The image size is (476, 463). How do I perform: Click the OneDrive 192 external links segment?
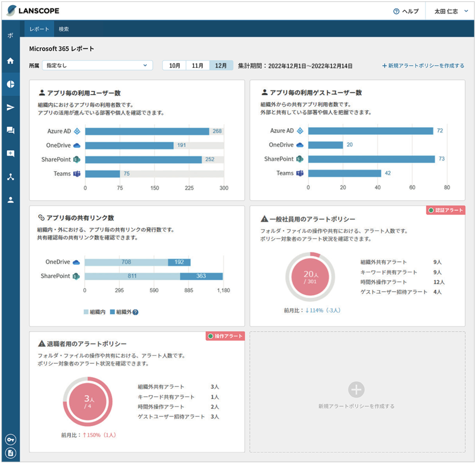[179, 262]
